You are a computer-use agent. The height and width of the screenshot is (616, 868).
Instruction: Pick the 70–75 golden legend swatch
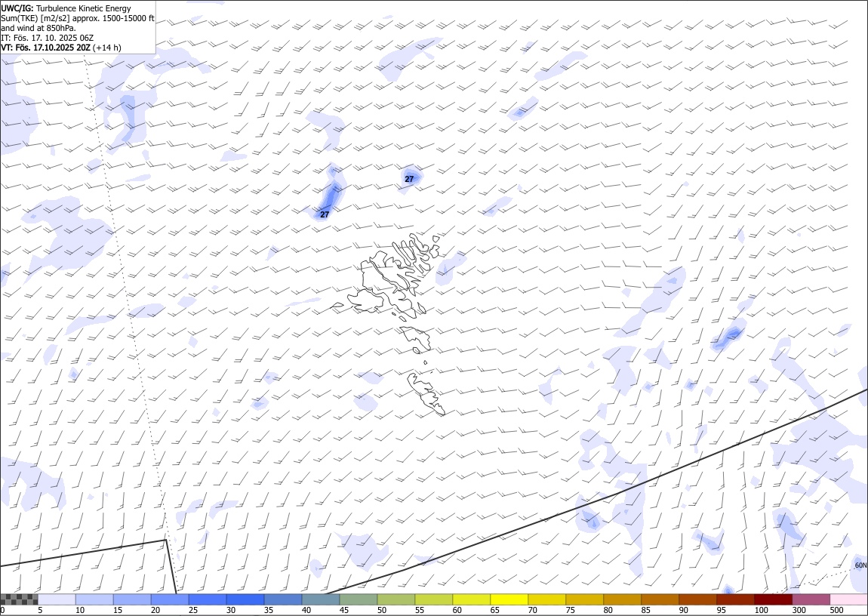coord(546,599)
